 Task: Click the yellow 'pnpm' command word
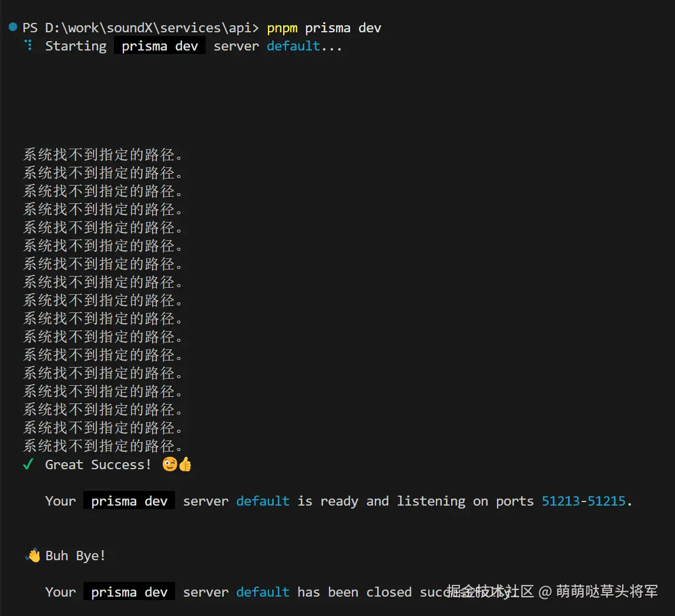[282, 28]
